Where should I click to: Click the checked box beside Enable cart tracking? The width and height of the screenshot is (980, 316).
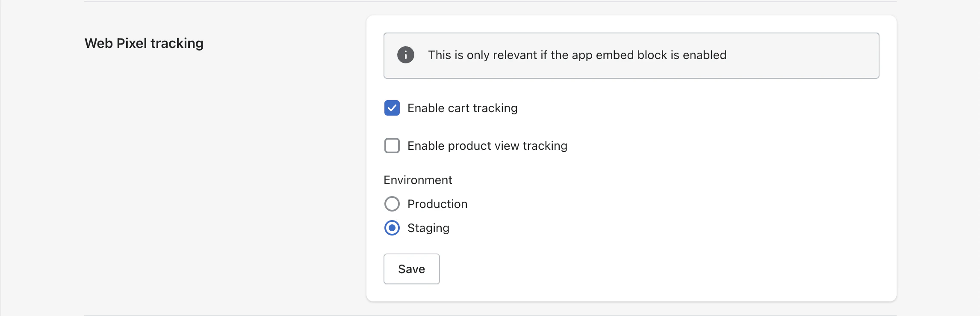coord(392,108)
